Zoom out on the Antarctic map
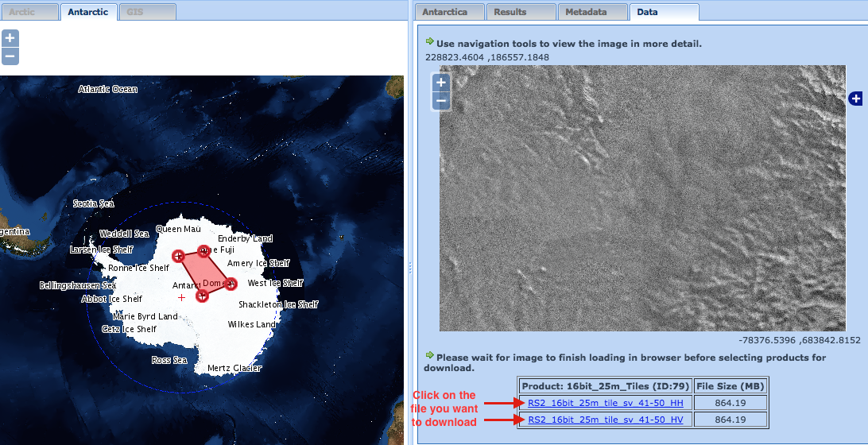 (x=10, y=56)
